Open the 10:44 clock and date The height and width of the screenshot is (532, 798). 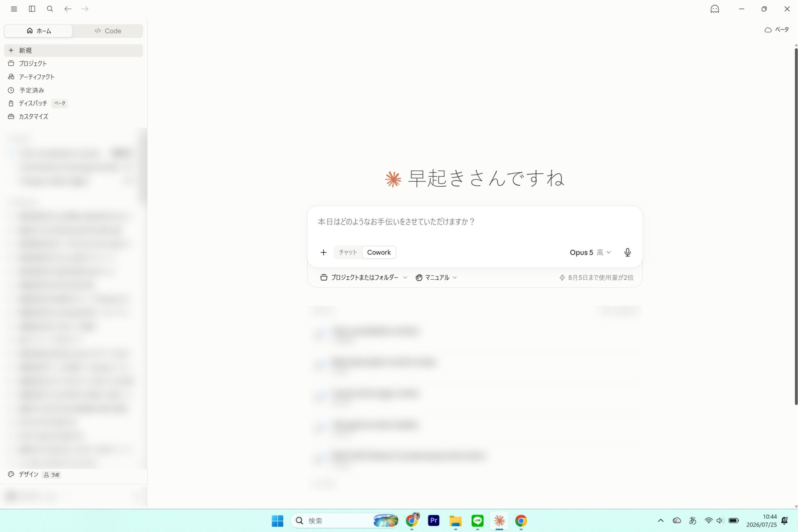click(761, 521)
